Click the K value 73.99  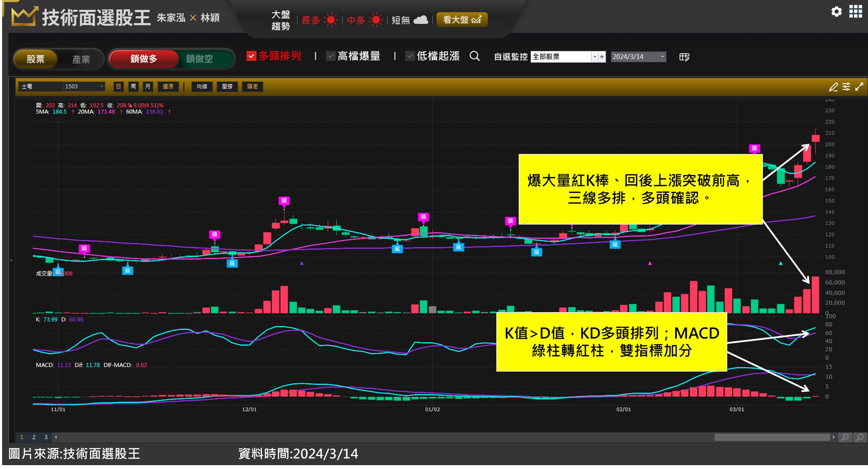50,320
